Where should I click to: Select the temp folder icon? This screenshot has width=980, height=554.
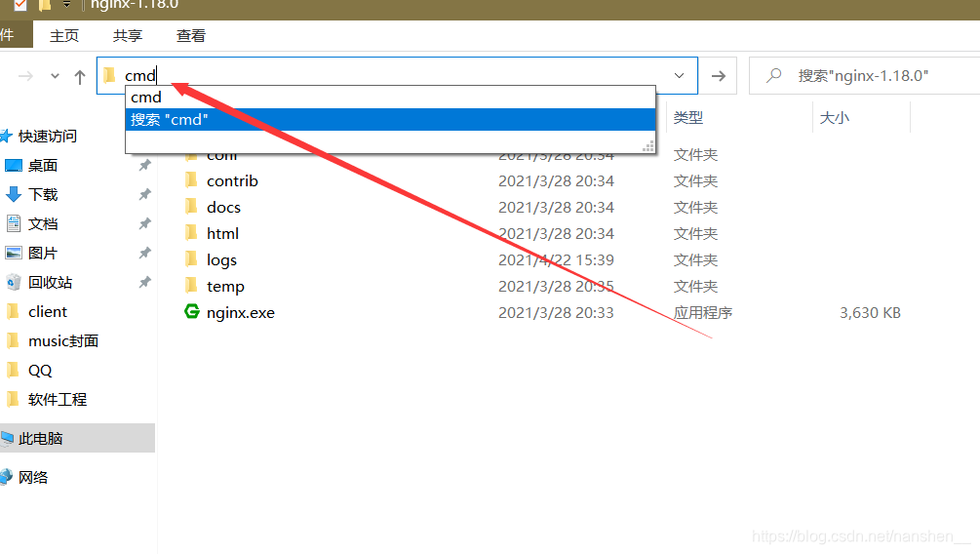coord(192,286)
